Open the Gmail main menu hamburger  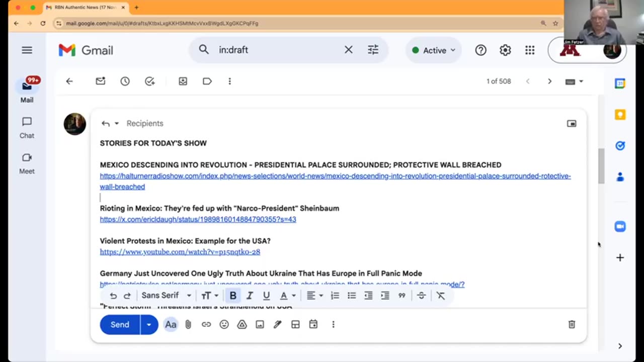27,50
